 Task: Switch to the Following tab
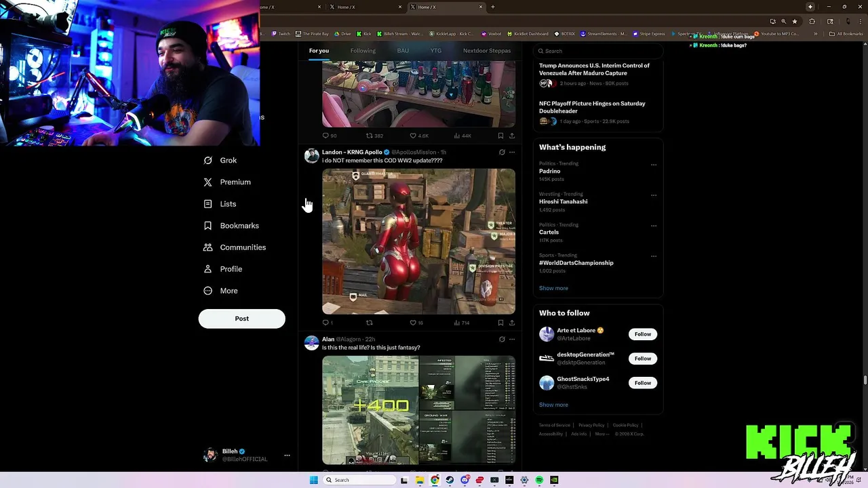(x=363, y=51)
